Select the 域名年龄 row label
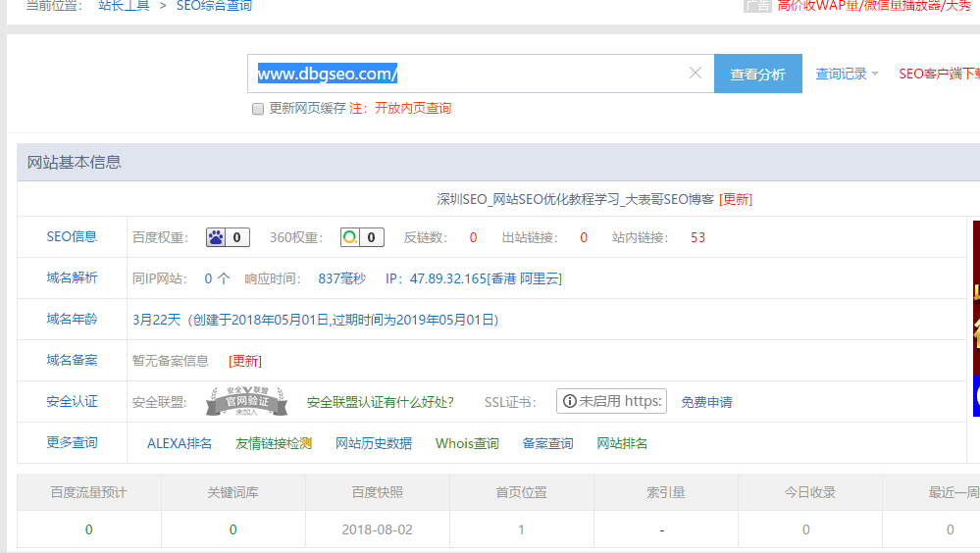The image size is (980, 553). click(72, 320)
